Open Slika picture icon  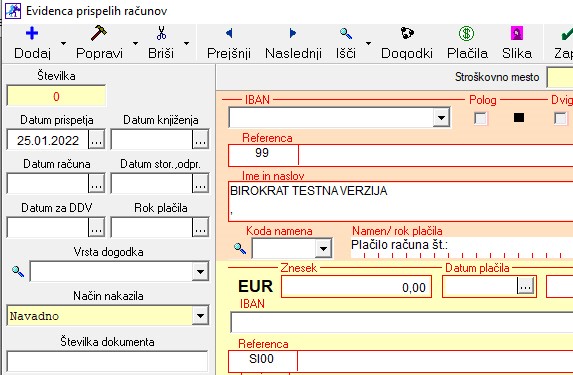[517, 33]
